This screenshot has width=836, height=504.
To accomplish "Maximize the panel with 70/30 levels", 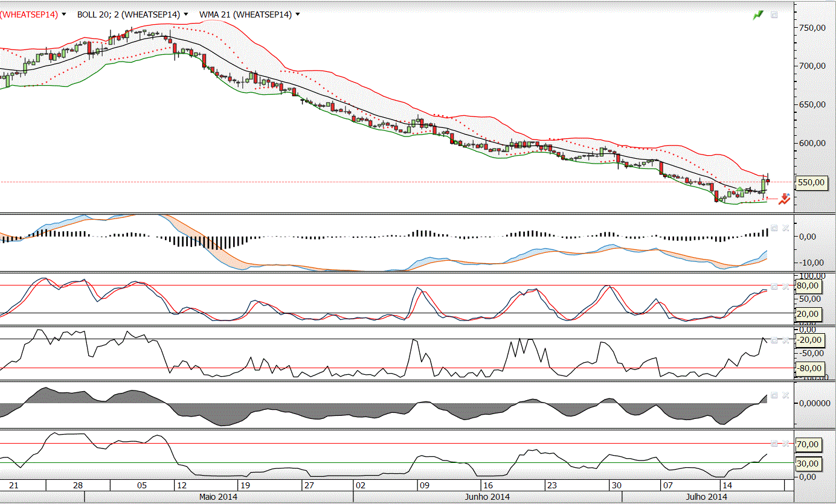I will pyautogui.click(x=774, y=444).
